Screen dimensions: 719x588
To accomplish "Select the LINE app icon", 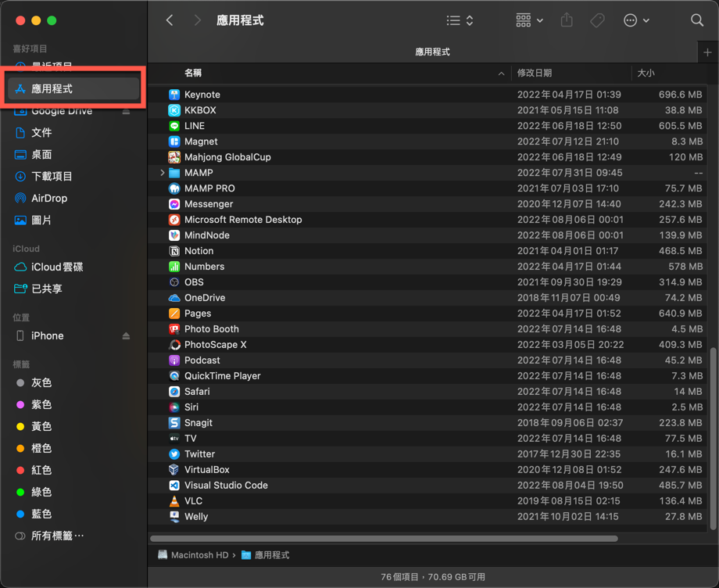I will [173, 126].
